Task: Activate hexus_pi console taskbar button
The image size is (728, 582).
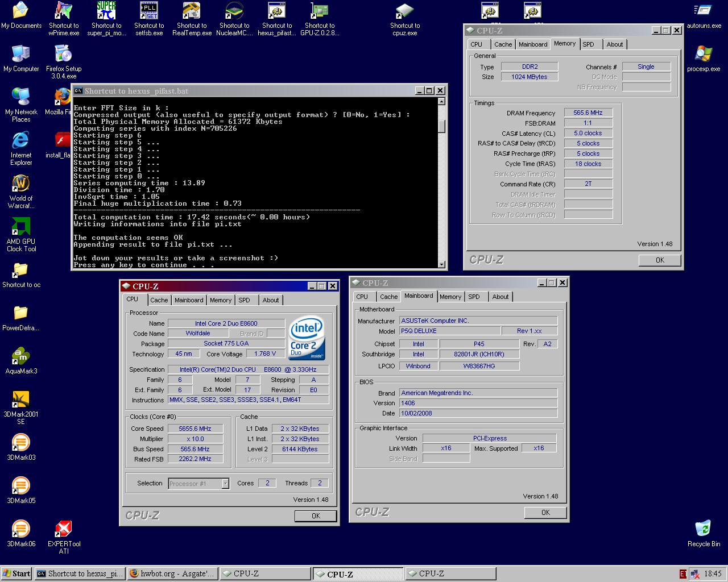Action: pyautogui.click(x=80, y=573)
